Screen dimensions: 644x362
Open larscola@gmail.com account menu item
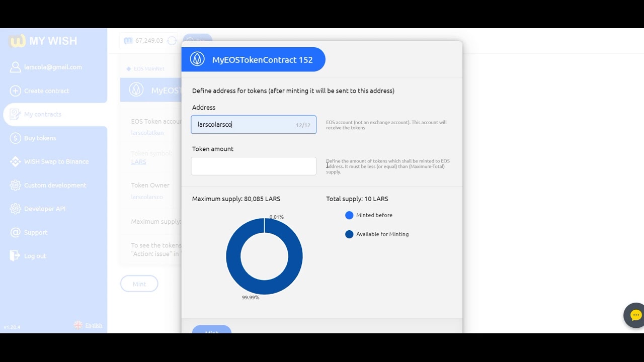[x=53, y=67]
